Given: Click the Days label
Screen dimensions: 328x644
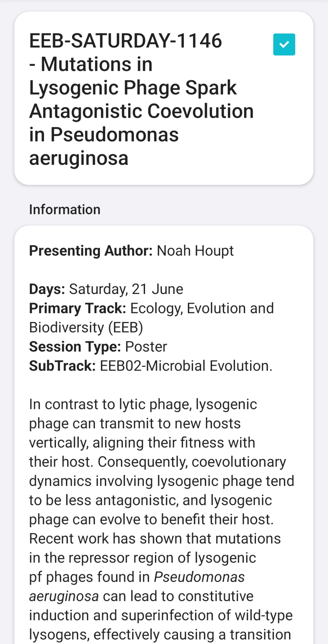Looking at the screenshot, I should tap(47, 289).
